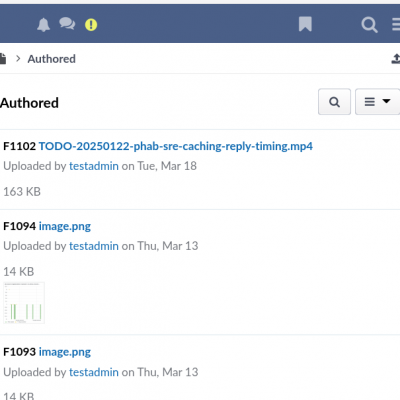Viewport: 400px width, 400px height.
Task: Expand the queries list dropdown button
Action: click(377, 102)
